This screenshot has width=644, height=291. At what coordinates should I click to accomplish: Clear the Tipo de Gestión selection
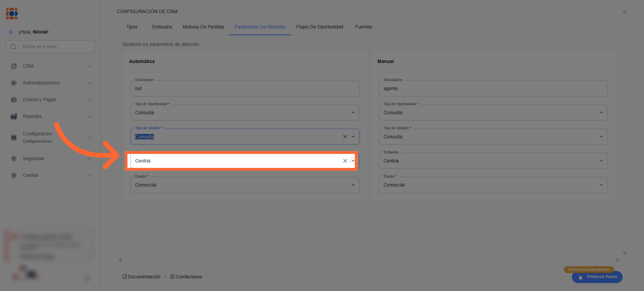[345, 137]
